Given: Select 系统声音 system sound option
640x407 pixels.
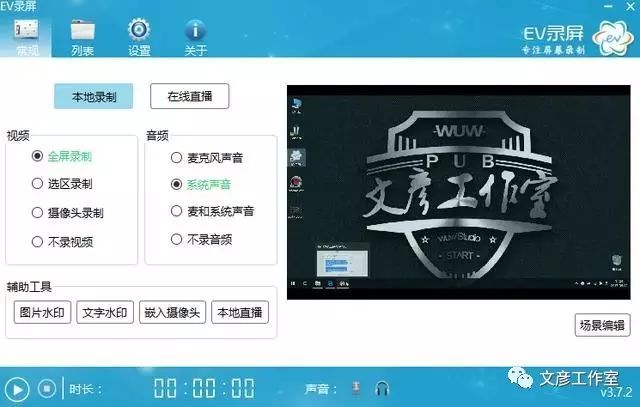Looking at the screenshot, I should (x=201, y=185).
